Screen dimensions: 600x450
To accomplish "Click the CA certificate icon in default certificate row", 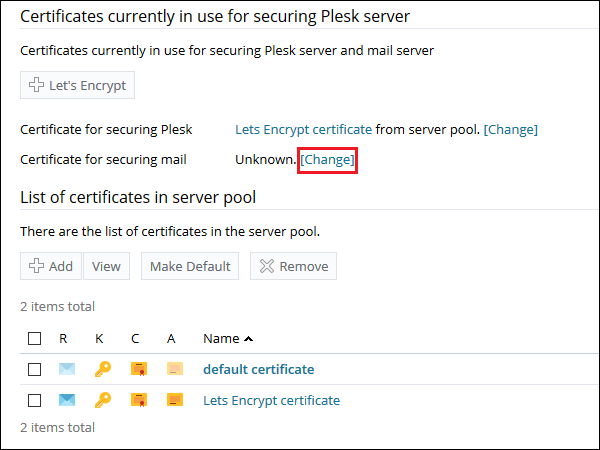I will [x=175, y=369].
